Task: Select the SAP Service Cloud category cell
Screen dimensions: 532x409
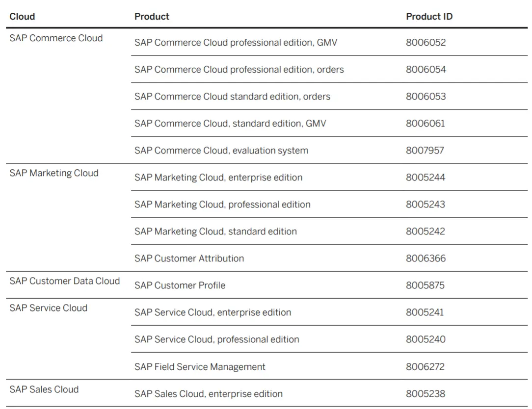Action: click(48, 308)
